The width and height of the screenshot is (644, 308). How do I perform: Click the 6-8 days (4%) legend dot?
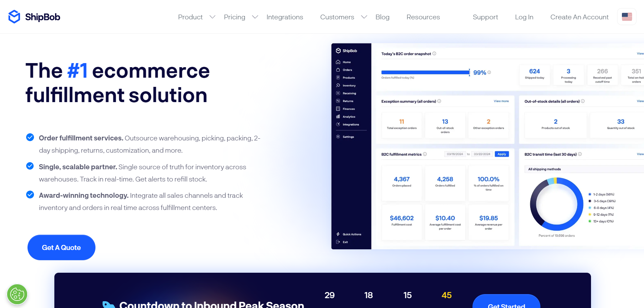[x=590, y=208]
